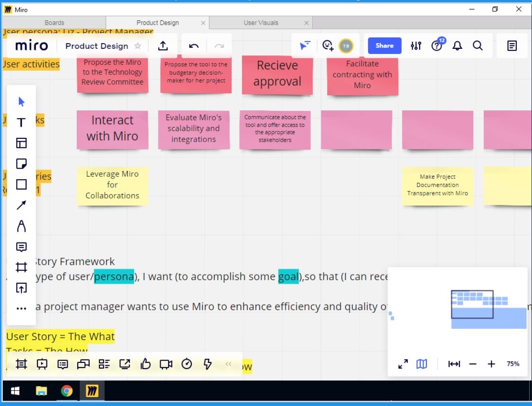
Task: Open the Help icon with 12 badge
Action: pyautogui.click(x=437, y=45)
